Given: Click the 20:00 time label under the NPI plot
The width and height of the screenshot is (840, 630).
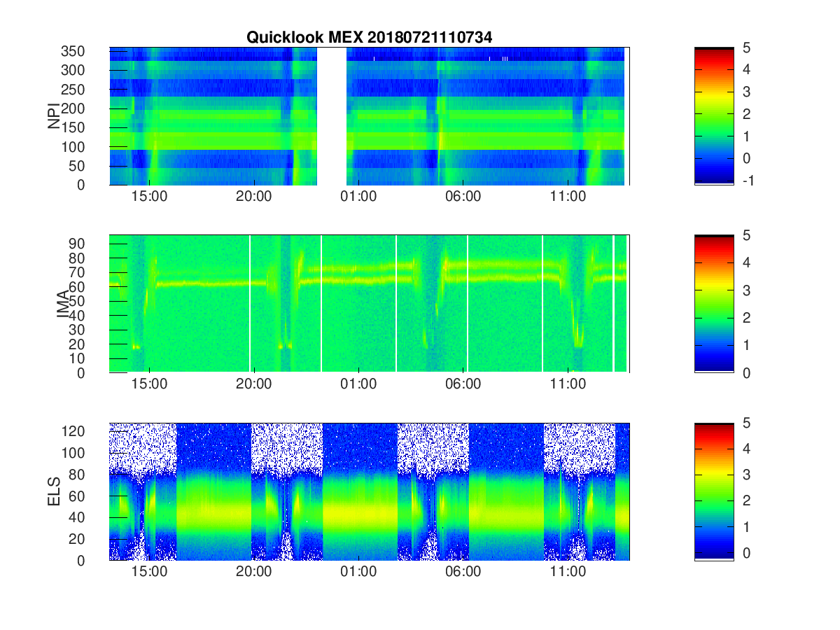Looking at the screenshot, I should tap(253, 197).
